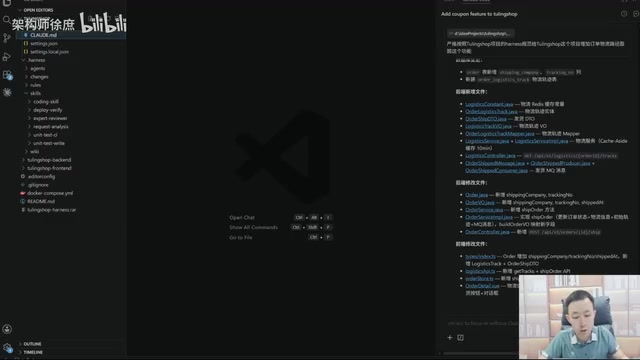Screen dimensions: 640x360
Task: Click the attached project path chip in chat
Action: [x=481, y=33]
